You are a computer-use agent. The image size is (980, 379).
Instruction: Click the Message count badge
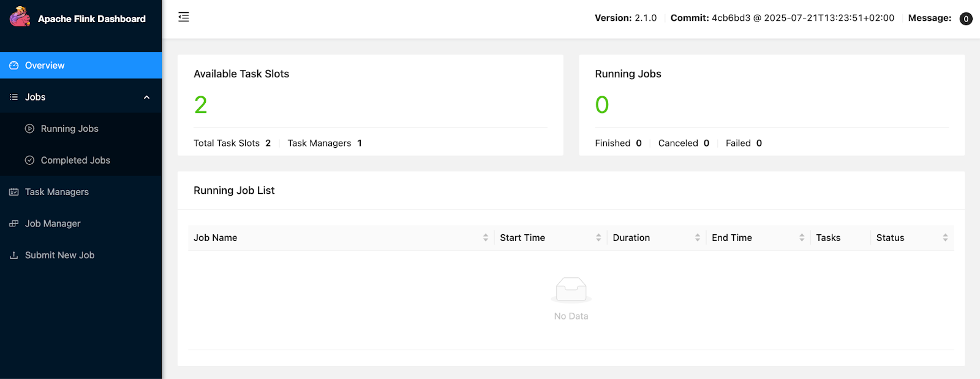[966, 18]
